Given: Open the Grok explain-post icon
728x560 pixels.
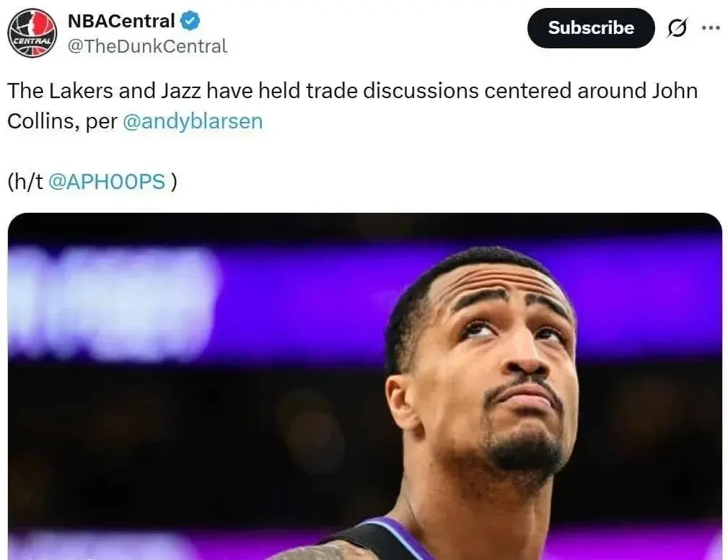Looking at the screenshot, I should pos(677,28).
